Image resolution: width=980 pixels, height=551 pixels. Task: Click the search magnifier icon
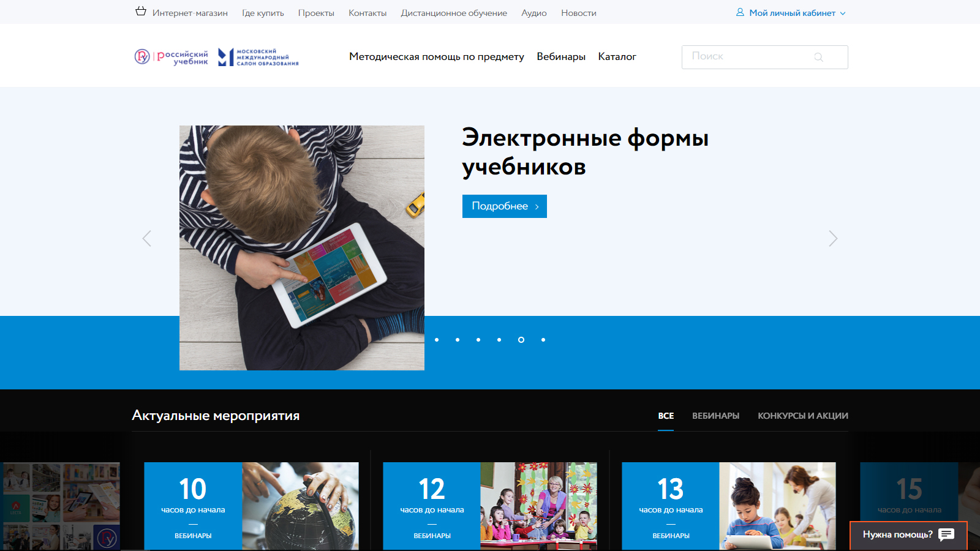[818, 57]
